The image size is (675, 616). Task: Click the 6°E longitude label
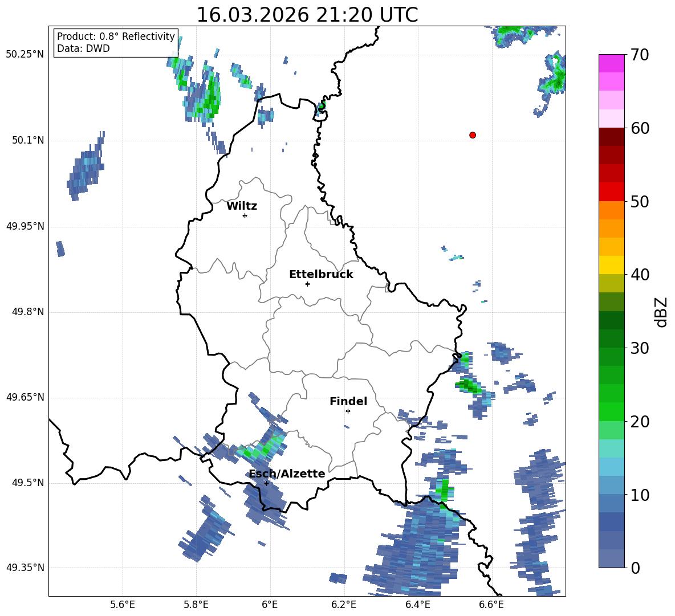point(270,605)
